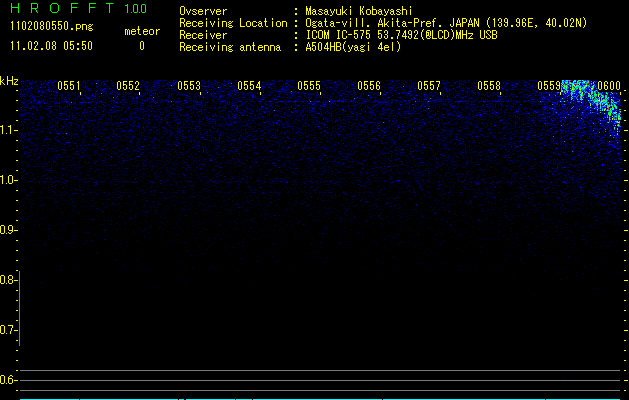
Task: Click the 0553 time marker
Action: point(189,86)
